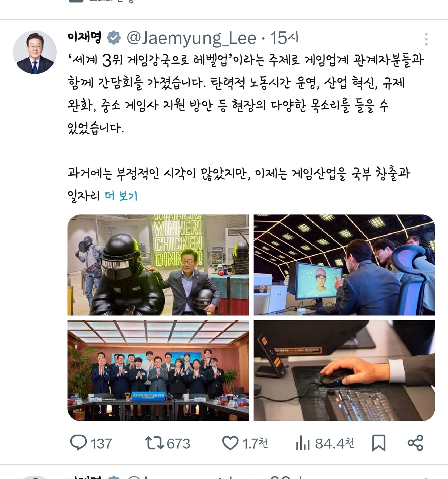Click the blue verified badge
Image resolution: width=448 pixels, height=479 pixels.
(114, 38)
